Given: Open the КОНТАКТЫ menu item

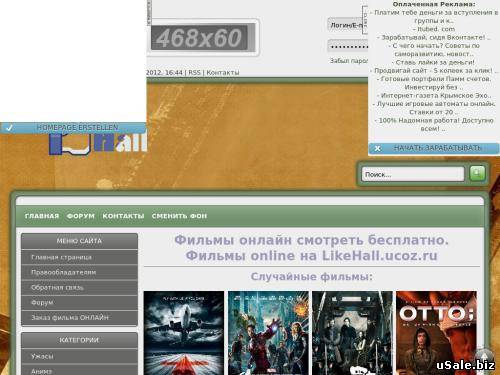Looking at the screenshot, I should [123, 216].
